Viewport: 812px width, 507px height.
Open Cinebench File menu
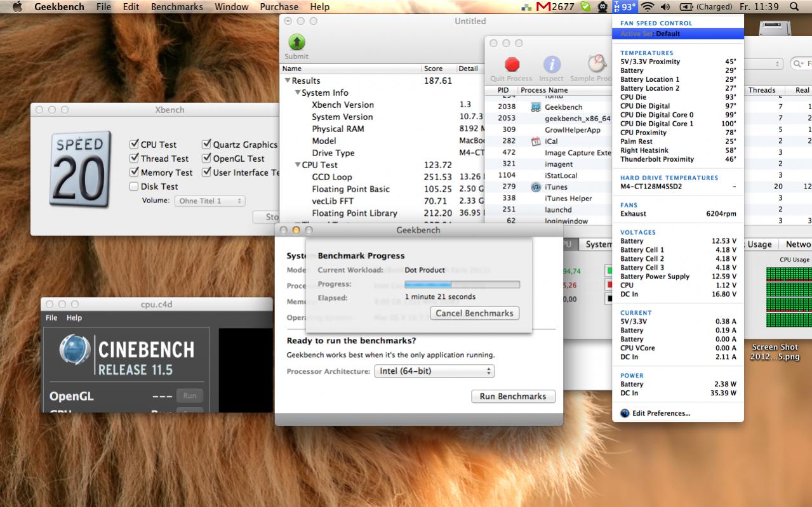[x=51, y=318]
